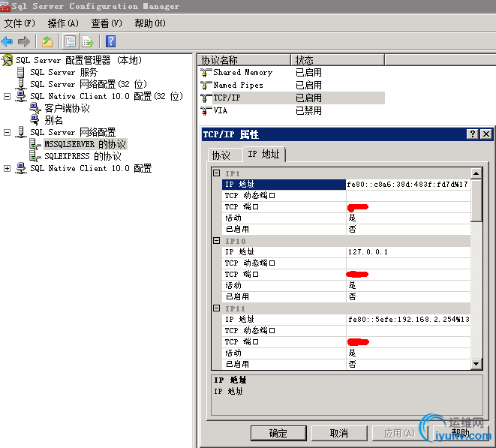The height and width of the screenshot is (448, 496).
Task: Select the IP 地址 tab
Action: (264, 155)
